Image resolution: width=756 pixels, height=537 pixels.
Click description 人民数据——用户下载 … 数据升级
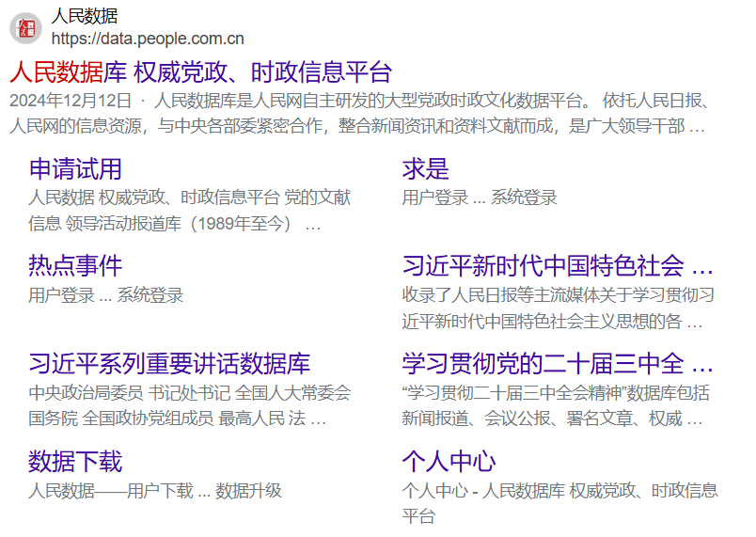(x=155, y=491)
